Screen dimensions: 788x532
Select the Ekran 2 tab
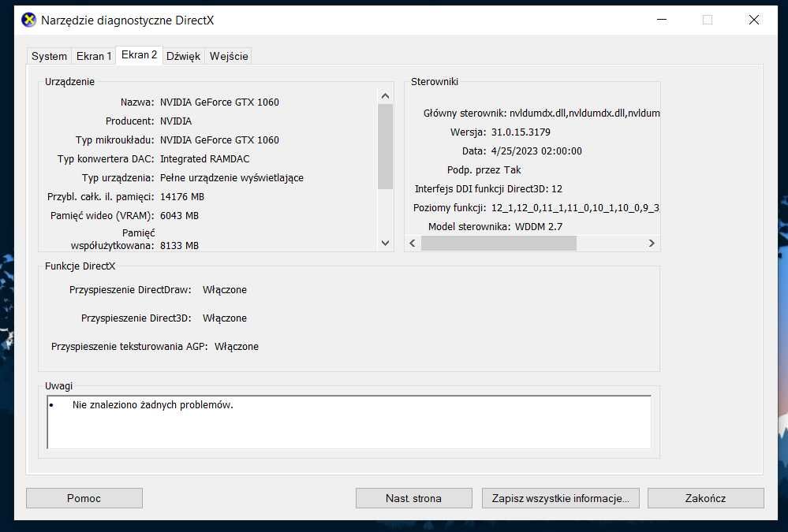point(139,54)
